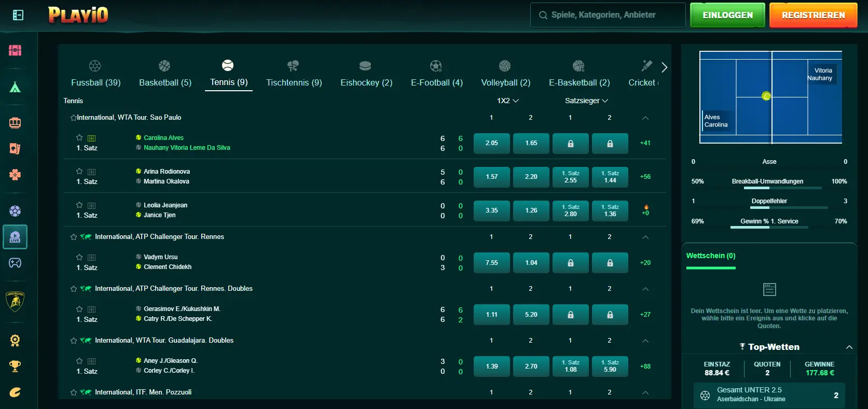Click the clover icon in sidebar
This screenshot has width=868, height=409.
pos(15,175)
